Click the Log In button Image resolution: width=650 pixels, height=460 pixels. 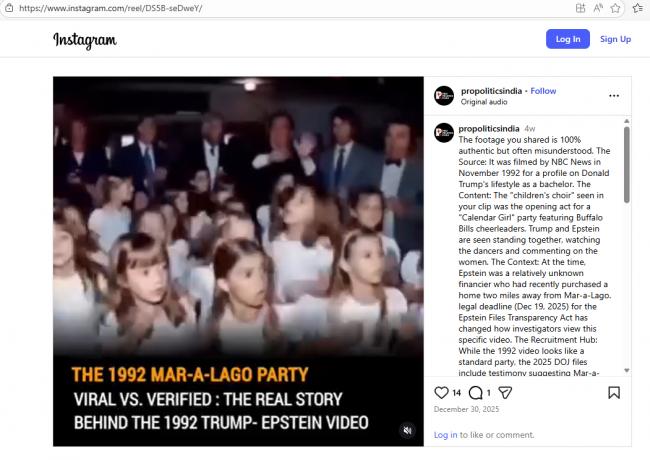[568, 39]
